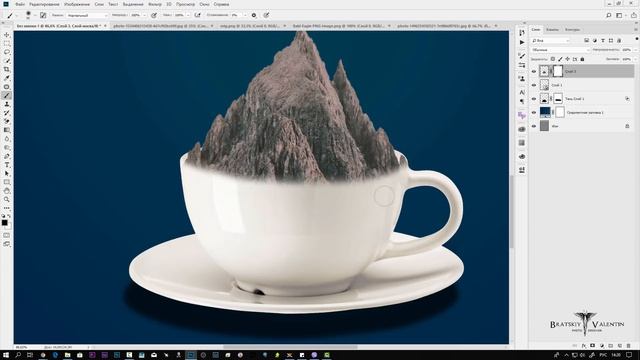Viewport: 640px width, 360px height.
Task: Open the brush opacity slider dropdown
Action: [144, 15]
